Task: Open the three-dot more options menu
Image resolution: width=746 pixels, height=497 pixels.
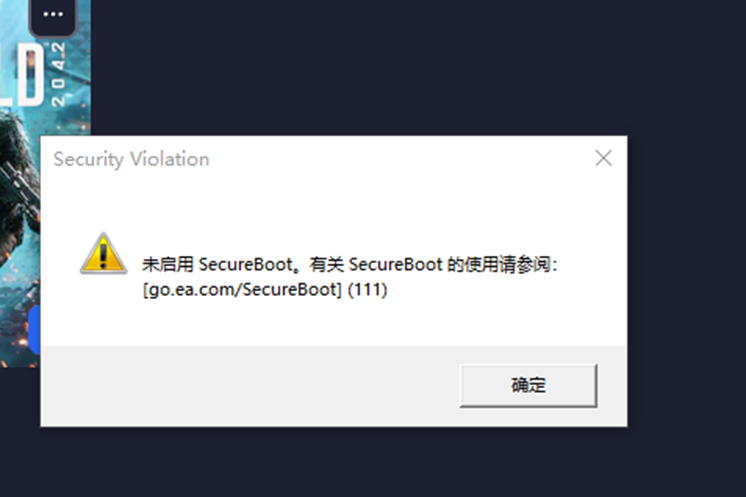Action: 53,15
